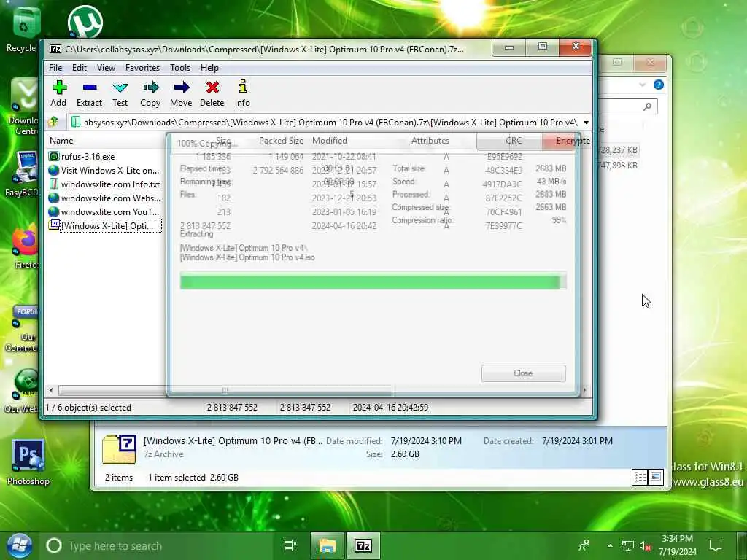747x560 pixels.
Task: Open the Download Center desktop icon
Action: 24,107
